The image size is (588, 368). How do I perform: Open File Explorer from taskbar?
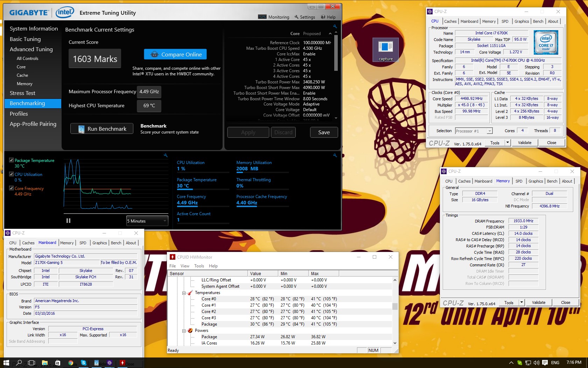pyautogui.click(x=44, y=363)
